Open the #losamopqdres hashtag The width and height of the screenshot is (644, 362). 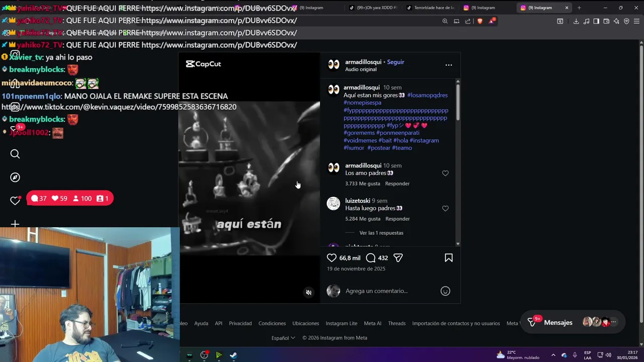[x=427, y=95]
